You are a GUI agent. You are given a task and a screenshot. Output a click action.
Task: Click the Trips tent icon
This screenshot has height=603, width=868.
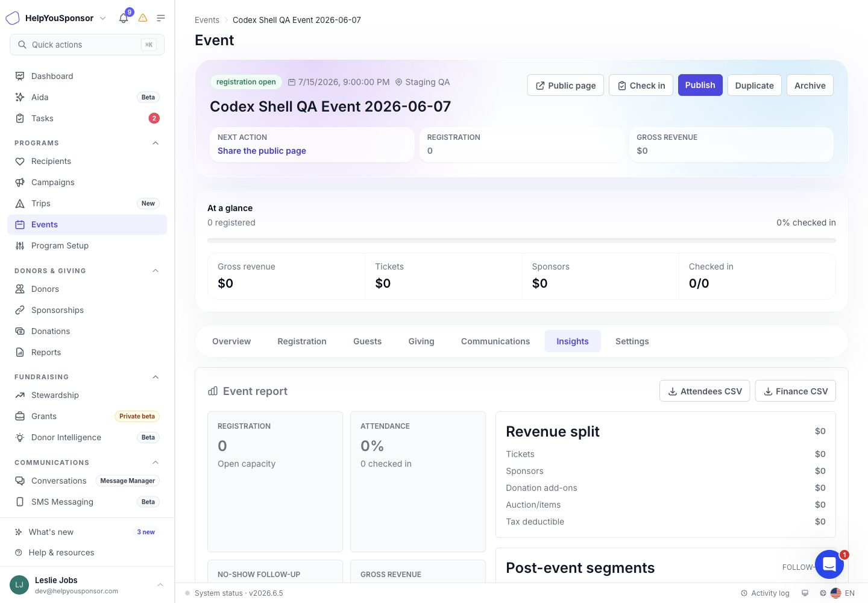(x=20, y=203)
